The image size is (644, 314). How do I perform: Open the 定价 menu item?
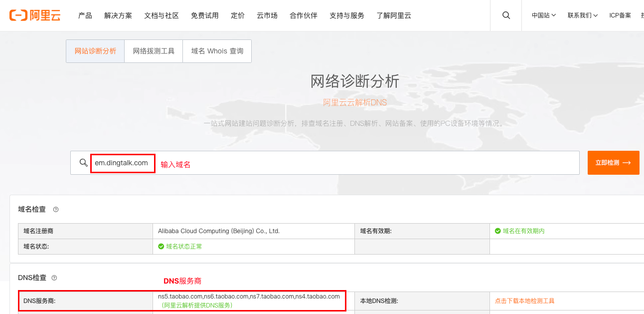coord(238,15)
